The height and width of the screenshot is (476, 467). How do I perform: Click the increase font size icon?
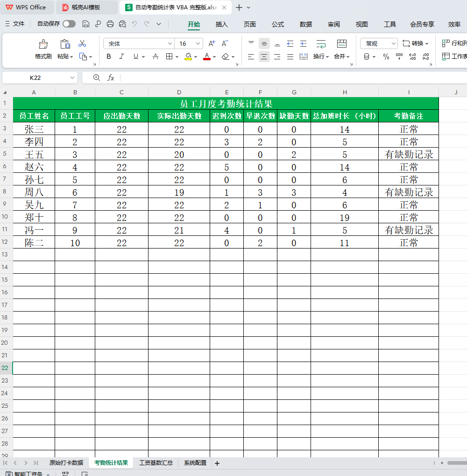click(212, 43)
